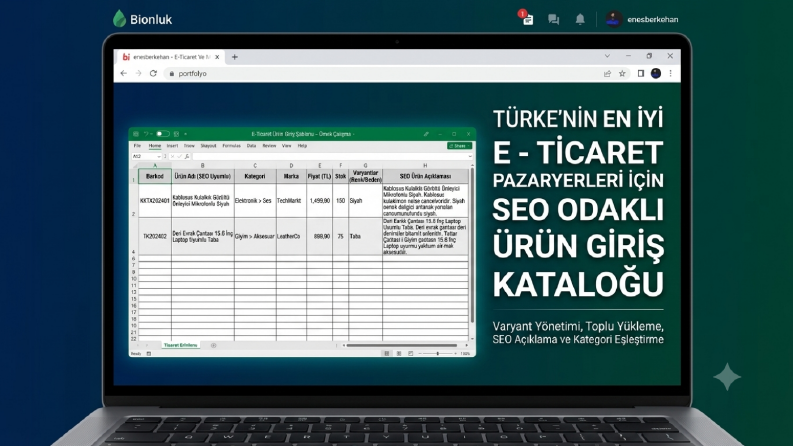Open enesberkehan profile avatar
The height and width of the screenshot is (446, 793).
click(x=613, y=19)
